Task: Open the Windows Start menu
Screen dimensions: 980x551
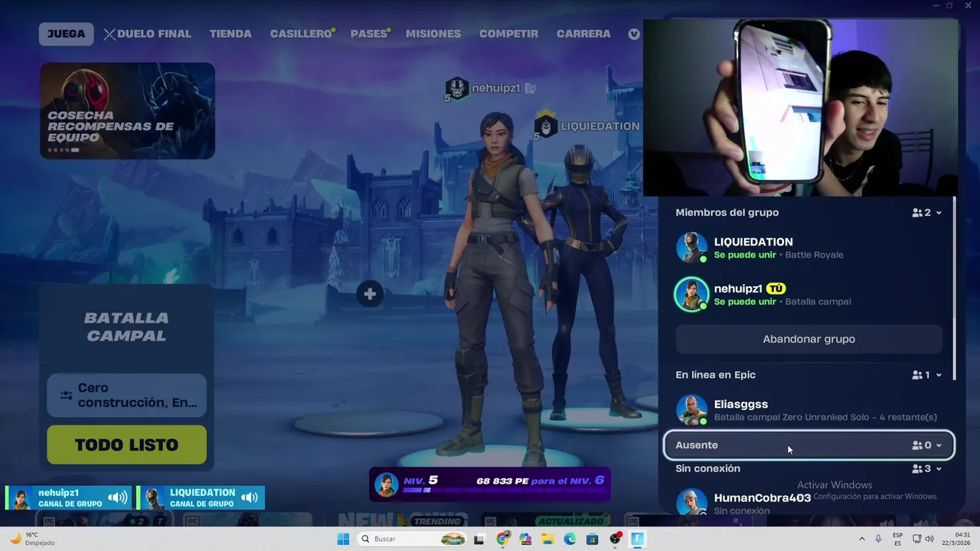Action: pos(343,539)
